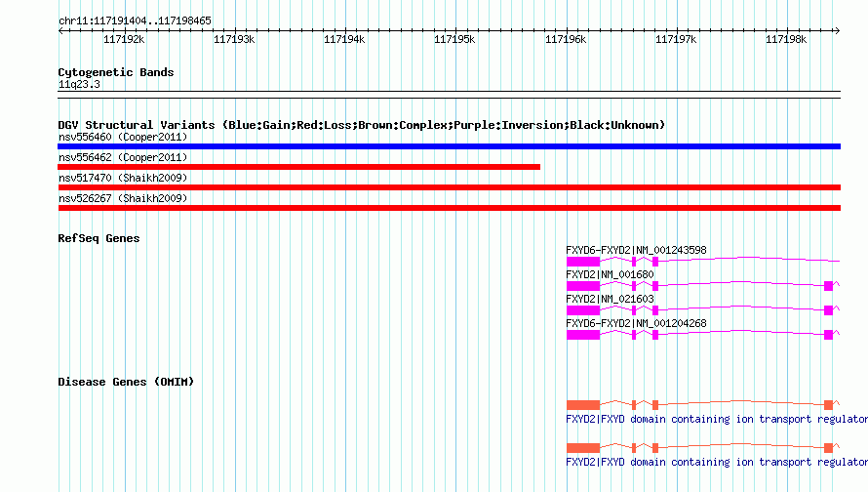Click the large exon of NM_001243598
The width and height of the screenshot is (868, 492).
click(x=583, y=262)
